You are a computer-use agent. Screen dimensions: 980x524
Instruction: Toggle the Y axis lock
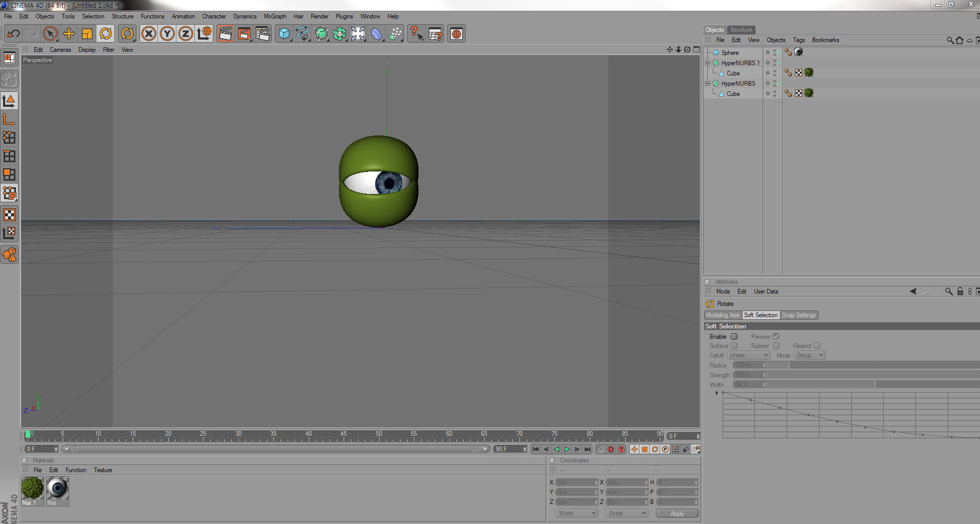(x=167, y=34)
